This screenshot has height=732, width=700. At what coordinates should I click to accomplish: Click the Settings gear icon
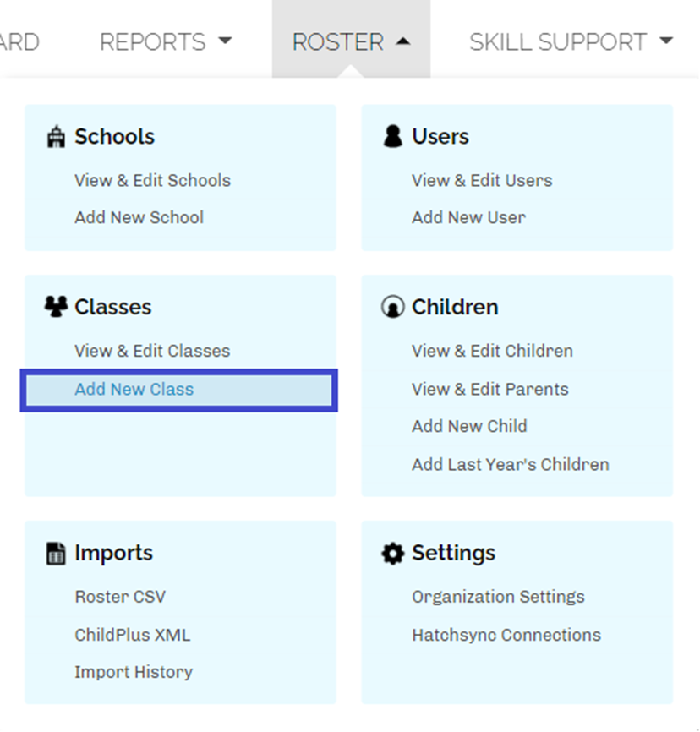[x=392, y=554]
